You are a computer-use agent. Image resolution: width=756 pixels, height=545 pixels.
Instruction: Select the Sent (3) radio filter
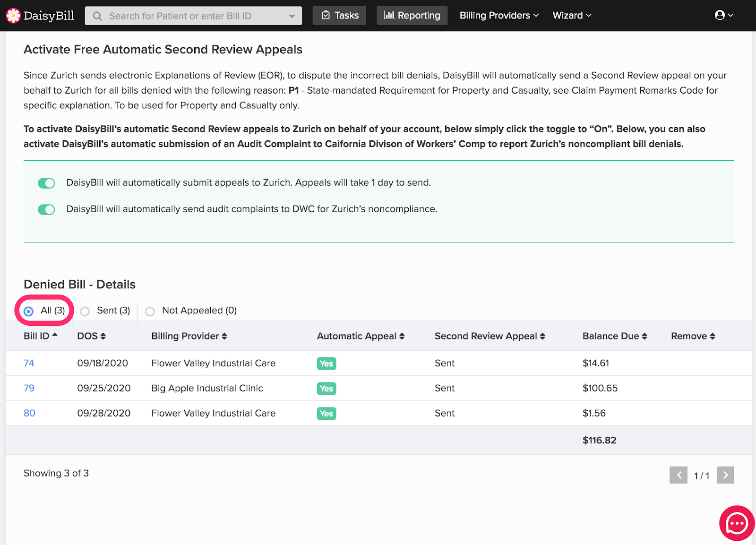pyautogui.click(x=85, y=311)
